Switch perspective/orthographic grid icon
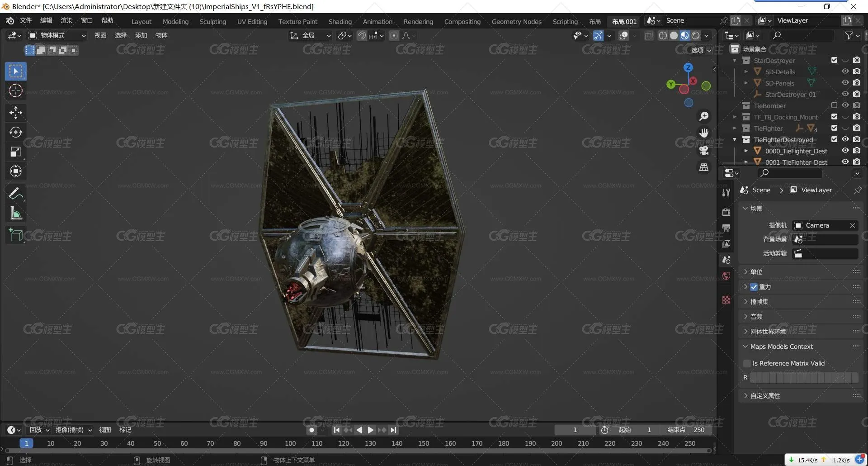This screenshot has width=868, height=466. click(x=704, y=167)
